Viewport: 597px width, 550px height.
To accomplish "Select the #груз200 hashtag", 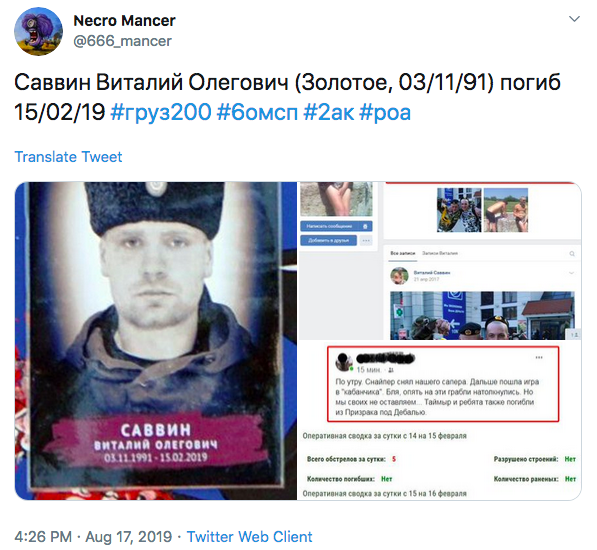I will point(161,112).
